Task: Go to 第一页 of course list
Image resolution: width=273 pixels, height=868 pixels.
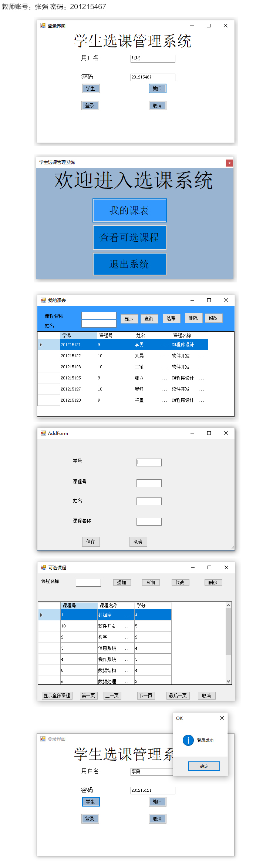Action: pos(88,696)
